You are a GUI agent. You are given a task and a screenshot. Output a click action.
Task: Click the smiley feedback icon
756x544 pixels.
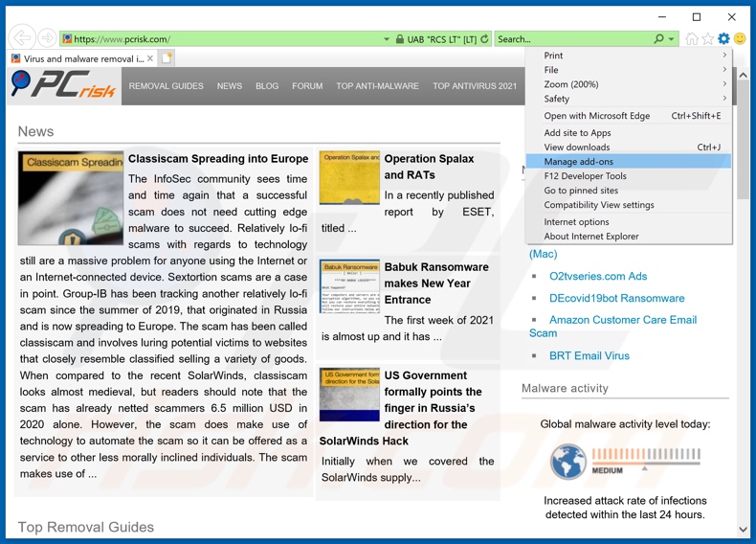[739, 39]
